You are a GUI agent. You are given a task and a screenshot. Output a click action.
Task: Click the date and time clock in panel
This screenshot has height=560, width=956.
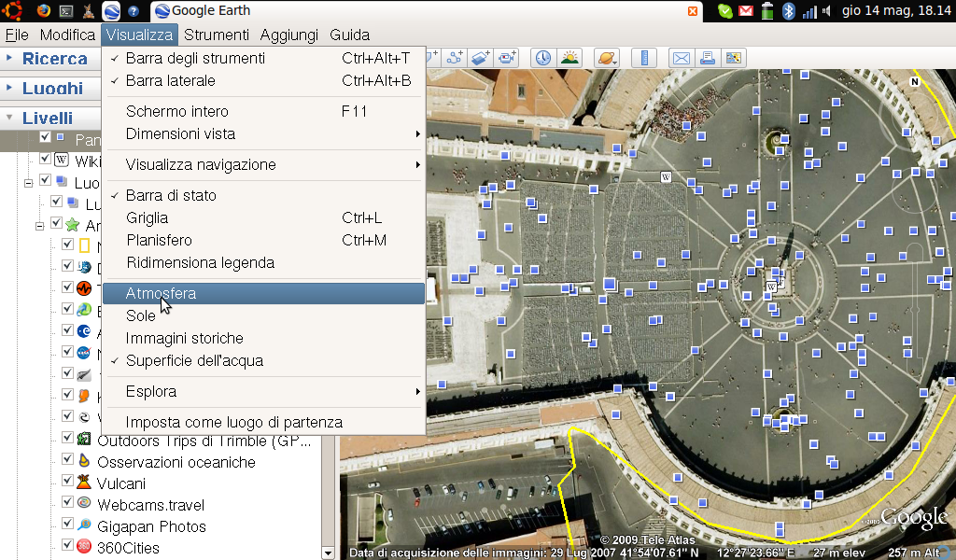click(896, 10)
